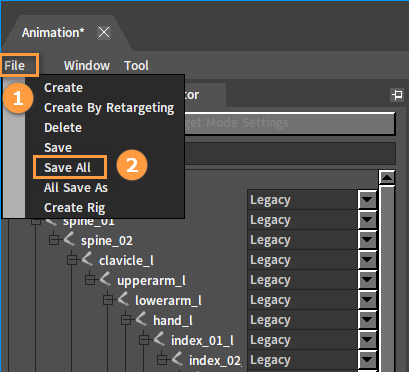
Task: Click the bone icon beside lowerarm_l
Action: (x=123, y=299)
